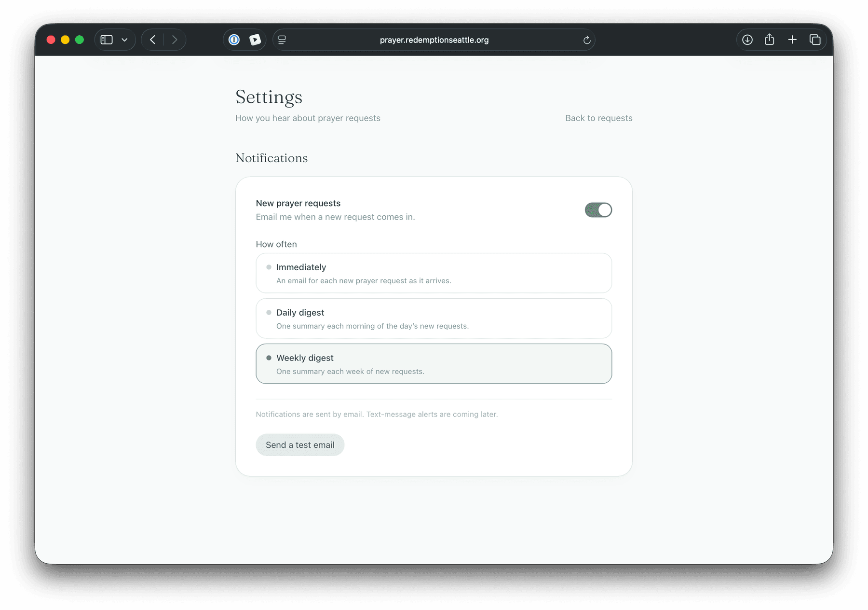Go back with the browser back arrow
Viewport: 868px width, 610px height.
coord(153,40)
